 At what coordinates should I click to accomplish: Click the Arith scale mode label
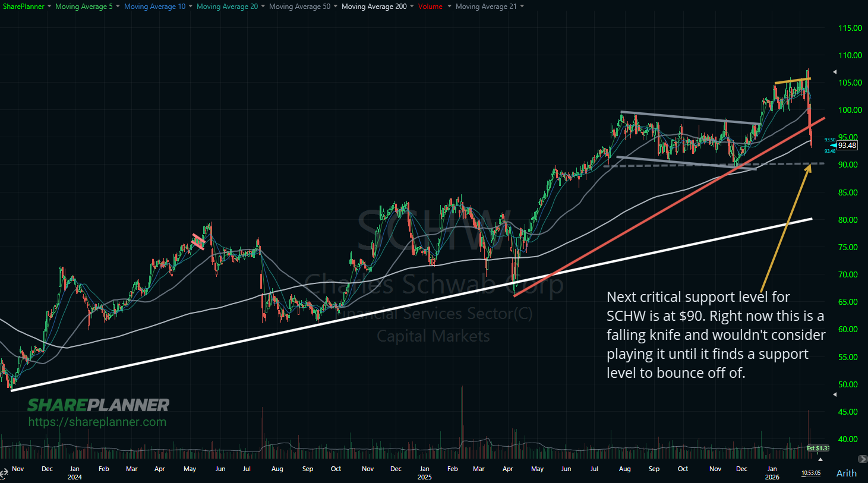846,473
